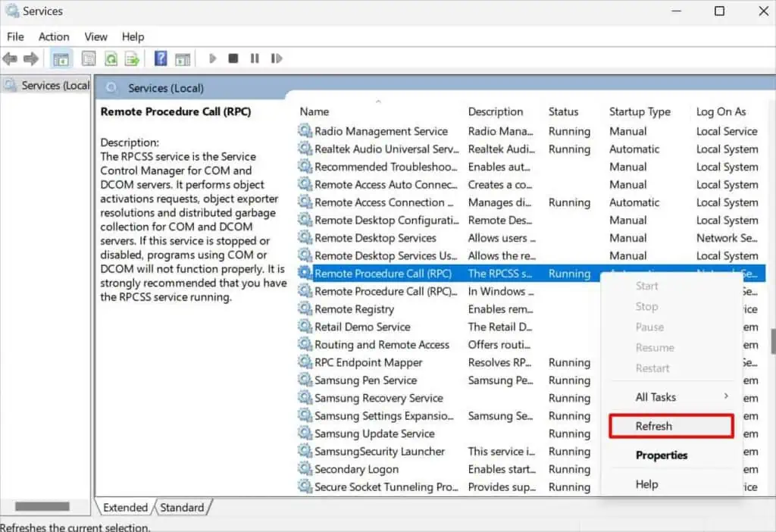Stop the service using the stop icon
Viewport: 776px width, 532px height.
tap(233, 58)
